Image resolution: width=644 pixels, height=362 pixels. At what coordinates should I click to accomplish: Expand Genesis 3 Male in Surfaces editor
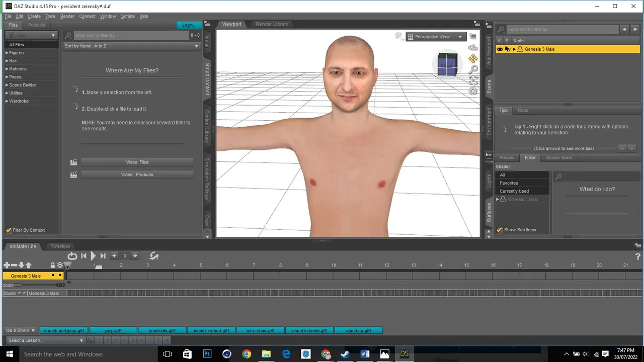[x=498, y=200]
